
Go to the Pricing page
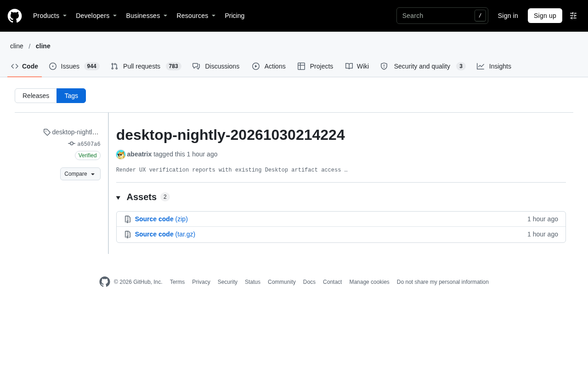(x=235, y=16)
